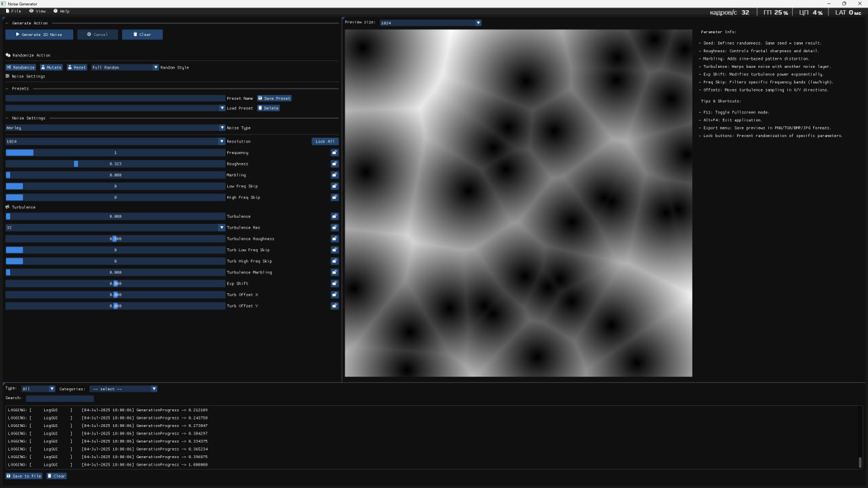Image resolution: width=868 pixels, height=488 pixels.
Task: Open the Turbulence Res dropdown showing 32
Action: [x=115, y=227]
